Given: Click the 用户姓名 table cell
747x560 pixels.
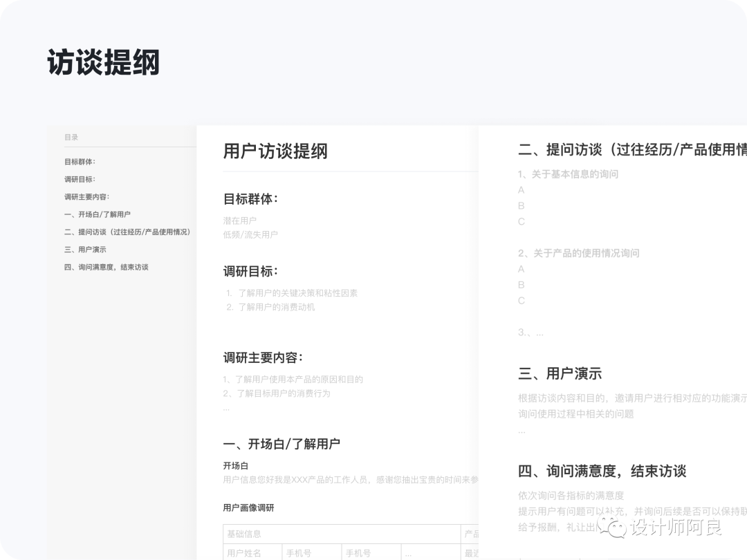Looking at the screenshot, I should (244, 553).
